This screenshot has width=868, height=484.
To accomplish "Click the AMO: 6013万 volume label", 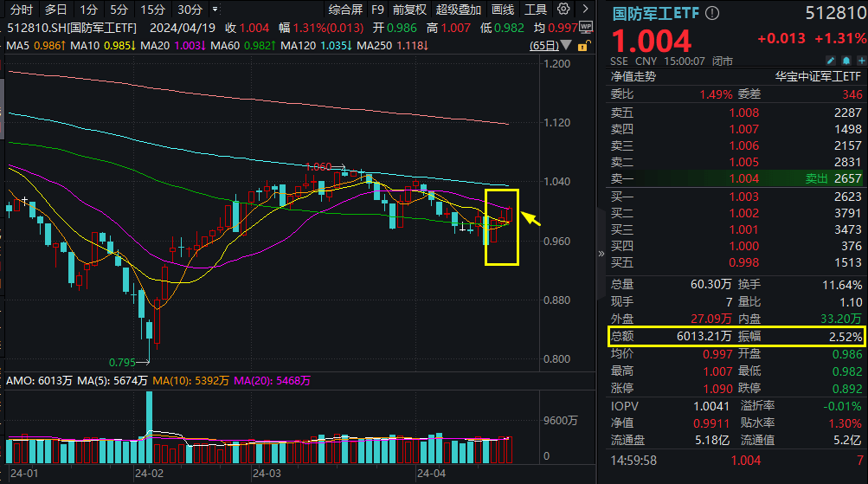I will 39,380.
